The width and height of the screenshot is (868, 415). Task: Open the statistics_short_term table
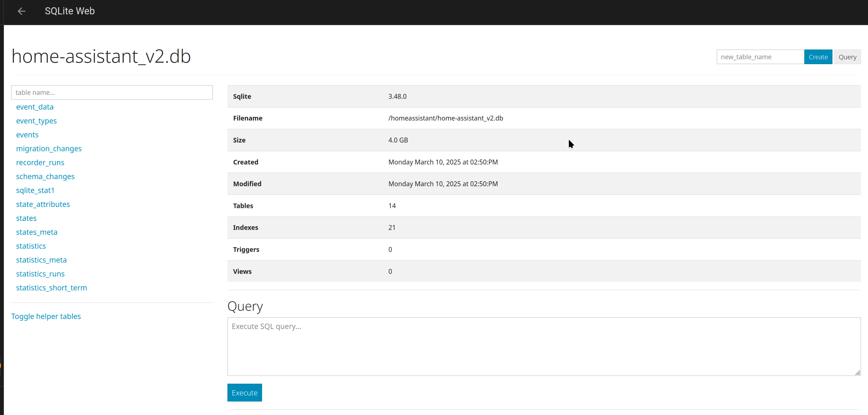(x=52, y=288)
